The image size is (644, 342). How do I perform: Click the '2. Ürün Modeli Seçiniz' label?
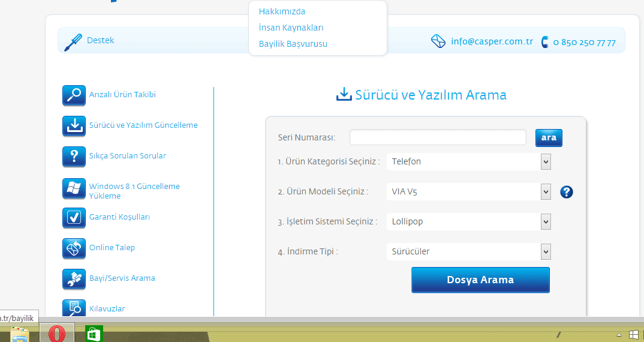click(323, 191)
